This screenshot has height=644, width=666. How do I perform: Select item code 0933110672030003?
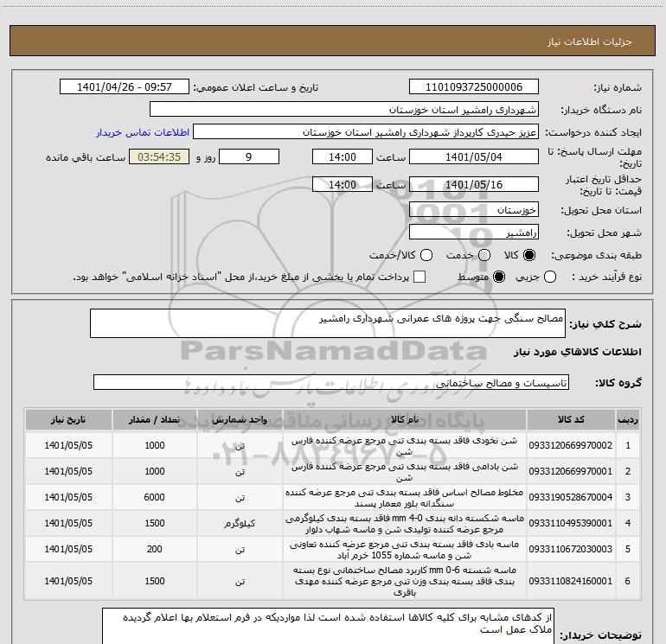(x=571, y=549)
